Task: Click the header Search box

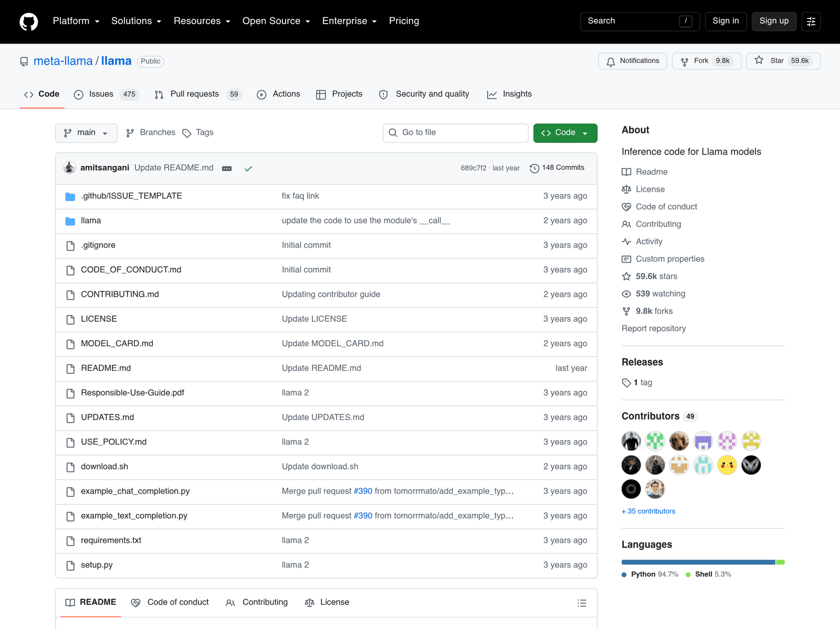Action: [x=640, y=22]
